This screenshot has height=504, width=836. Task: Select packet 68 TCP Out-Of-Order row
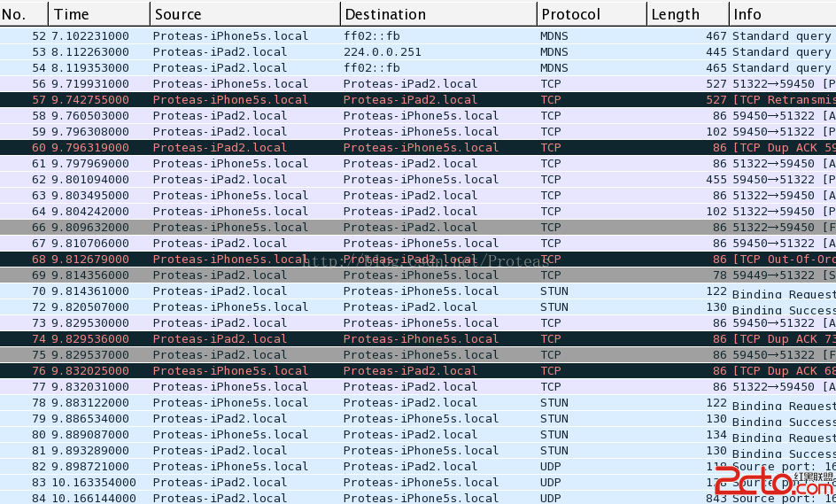click(354, 260)
